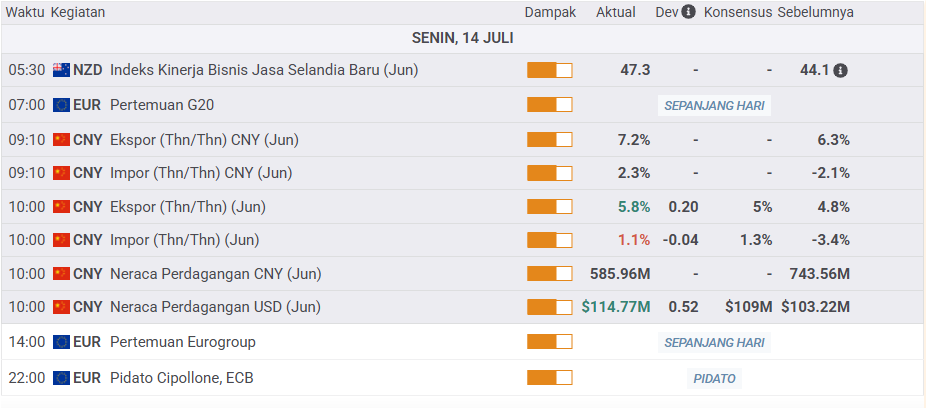
Task: Click EU flag on Pertemuan G20 row
Action: click(61, 104)
